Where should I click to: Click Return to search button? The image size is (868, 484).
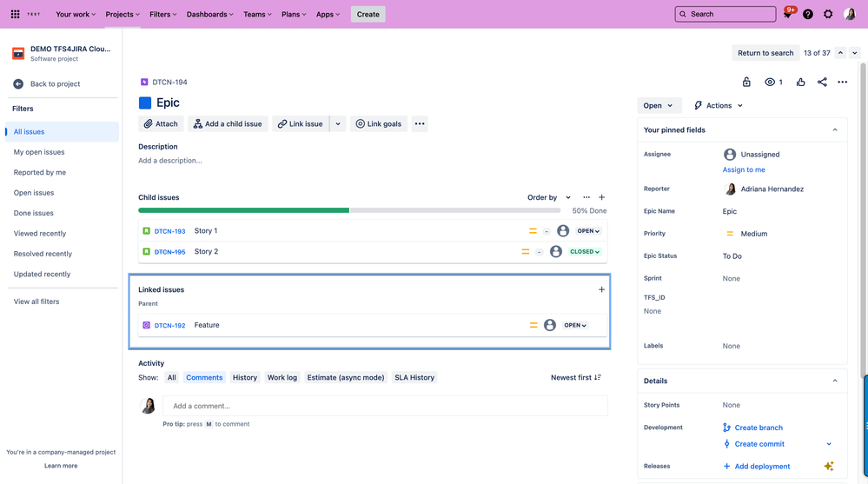coord(765,53)
